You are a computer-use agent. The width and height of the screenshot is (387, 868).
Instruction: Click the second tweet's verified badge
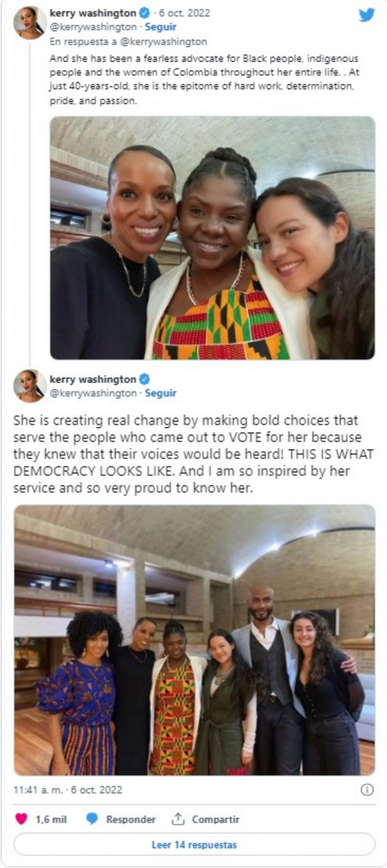[144, 379]
